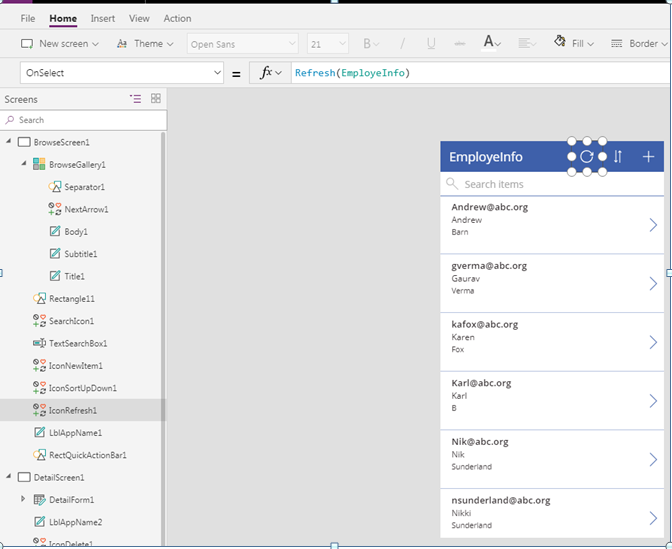The width and height of the screenshot is (672, 549).
Task: Collapse the BrowseScreen1 tree node
Action: pyautogui.click(x=8, y=141)
